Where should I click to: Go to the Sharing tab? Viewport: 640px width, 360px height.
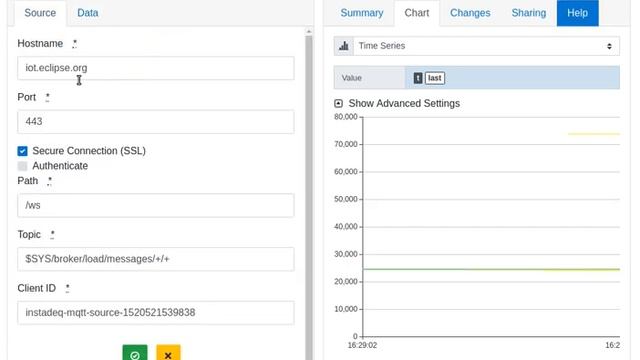[x=529, y=13]
